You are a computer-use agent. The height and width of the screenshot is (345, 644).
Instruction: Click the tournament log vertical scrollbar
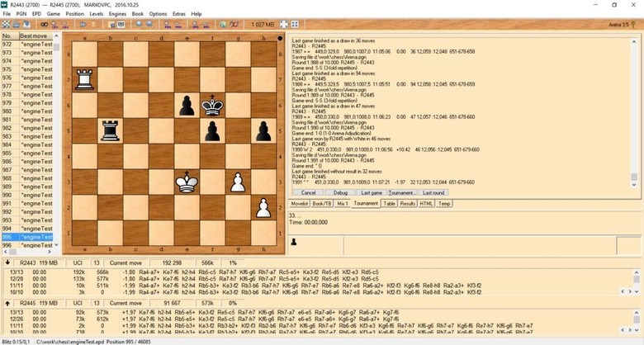[634, 107]
